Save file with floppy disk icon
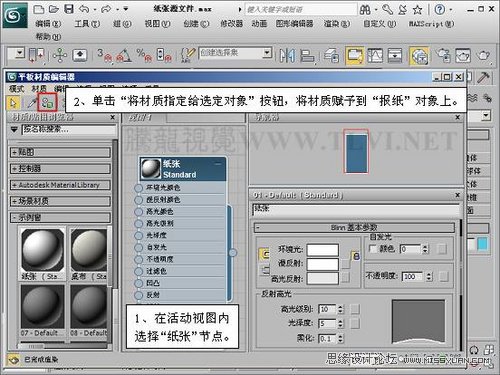 [69, 9]
